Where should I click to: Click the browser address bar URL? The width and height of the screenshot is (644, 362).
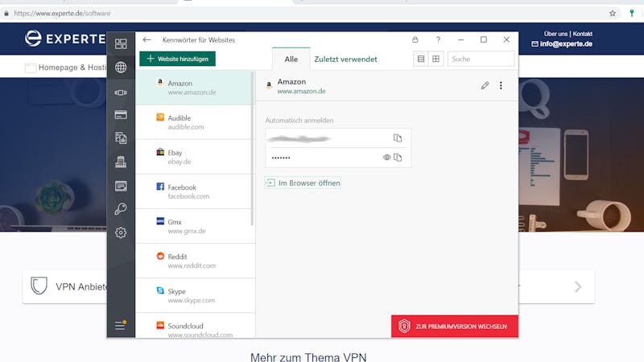[x=62, y=14]
